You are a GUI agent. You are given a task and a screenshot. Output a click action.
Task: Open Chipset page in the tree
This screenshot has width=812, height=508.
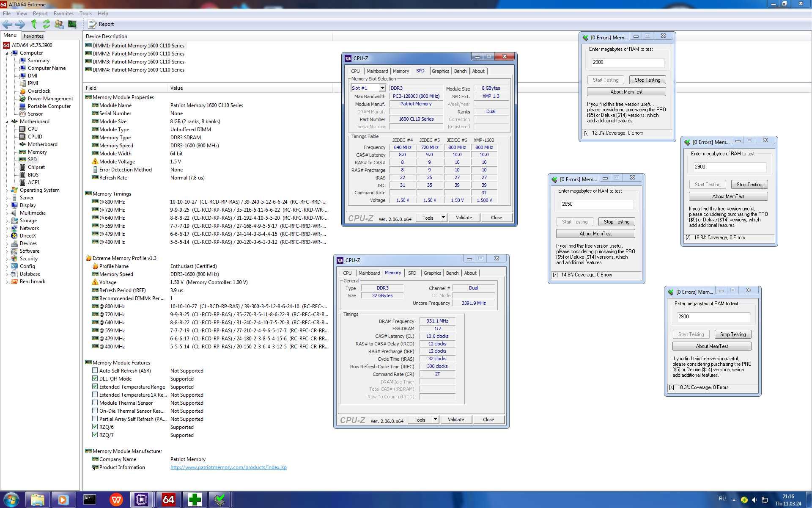point(36,167)
